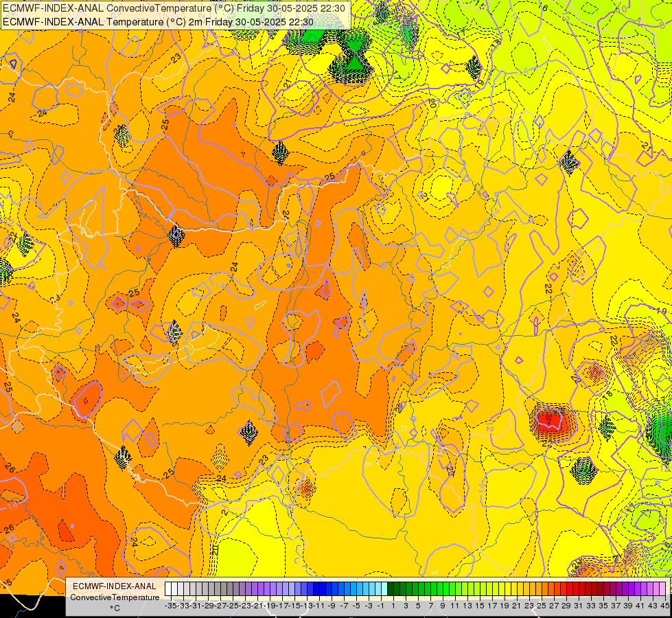Select the purple swatch above -21 in the legend
Screen dimensions: 672x618
(x=255, y=589)
